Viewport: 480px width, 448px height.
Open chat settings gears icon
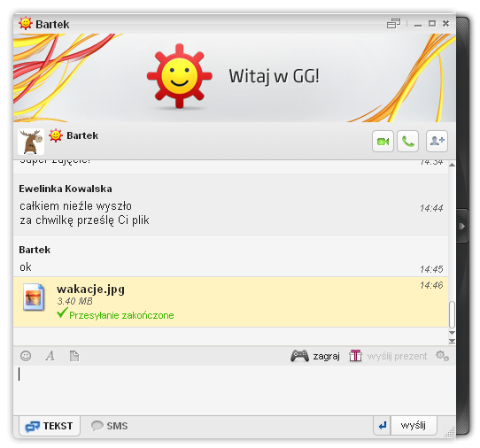point(442,356)
